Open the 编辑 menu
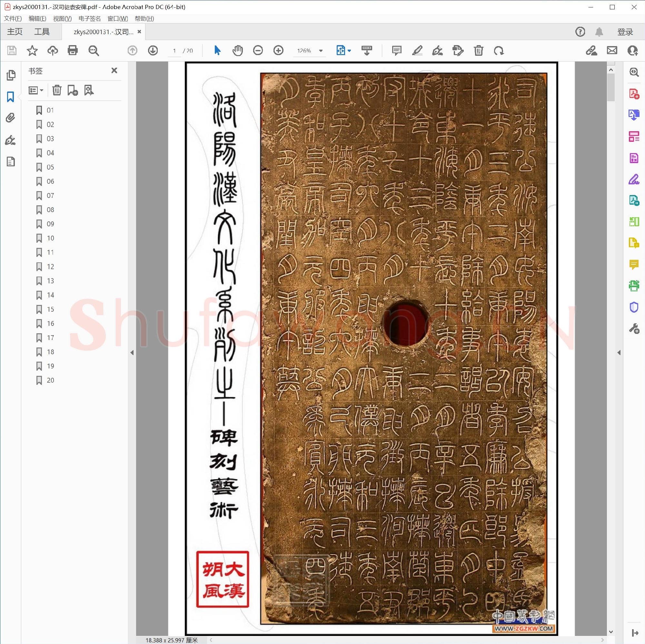The image size is (645, 644). [x=37, y=18]
